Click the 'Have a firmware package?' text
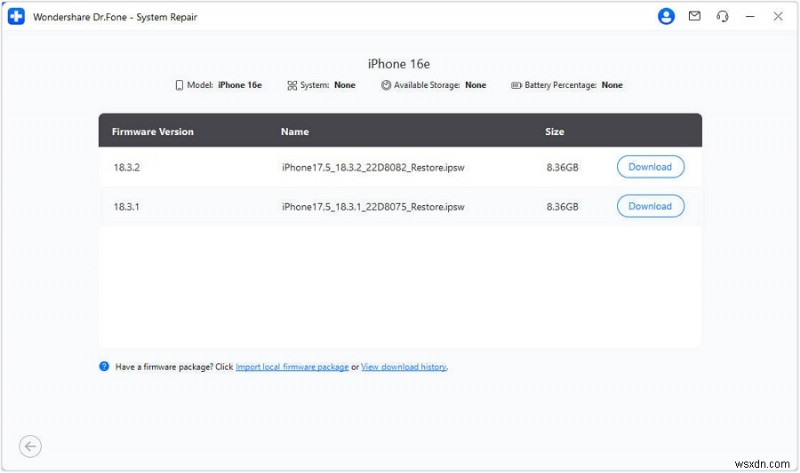The width and height of the screenshot is (800, 473). [x=164, y=367]
